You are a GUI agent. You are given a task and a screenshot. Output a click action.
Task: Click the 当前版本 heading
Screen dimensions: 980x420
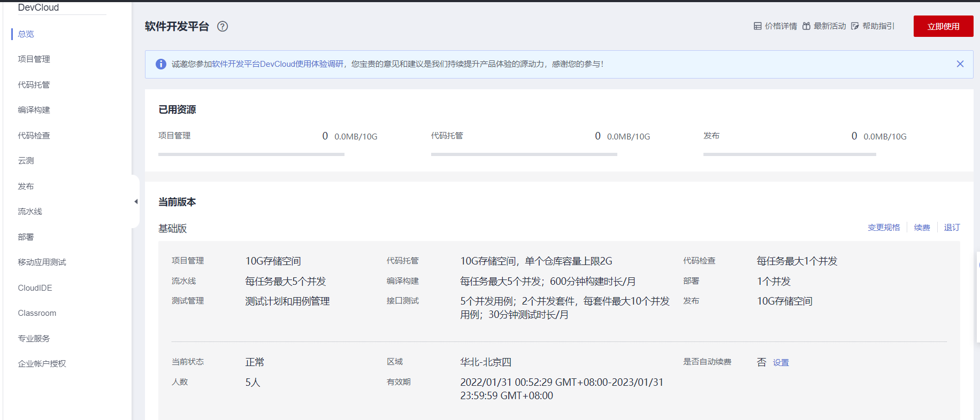pos(177,202)
